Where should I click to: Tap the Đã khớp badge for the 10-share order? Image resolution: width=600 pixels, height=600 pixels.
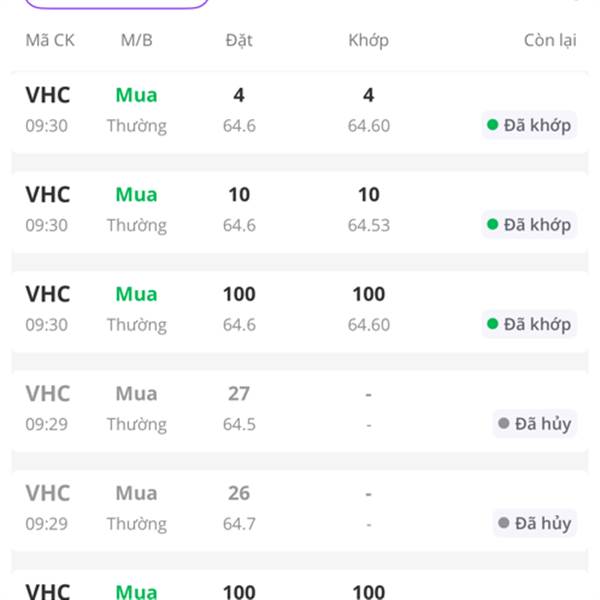click(529, 225)
